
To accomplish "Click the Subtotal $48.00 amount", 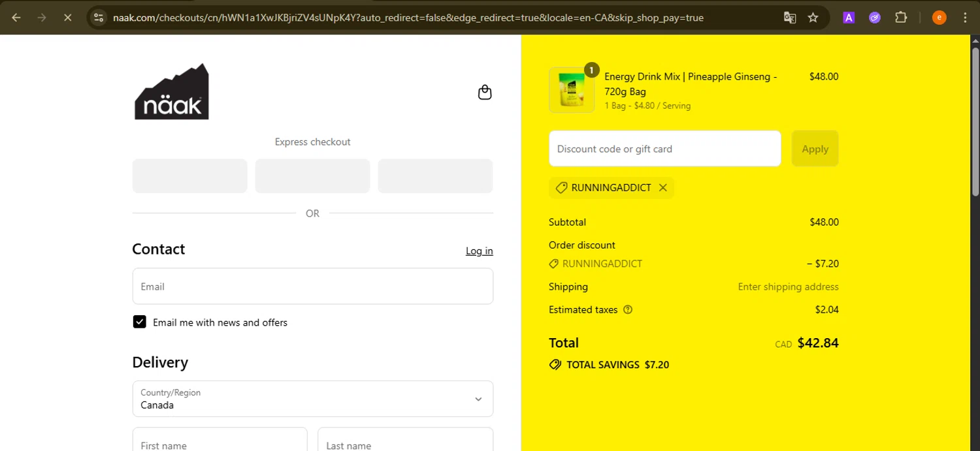I will pos(824,222).
